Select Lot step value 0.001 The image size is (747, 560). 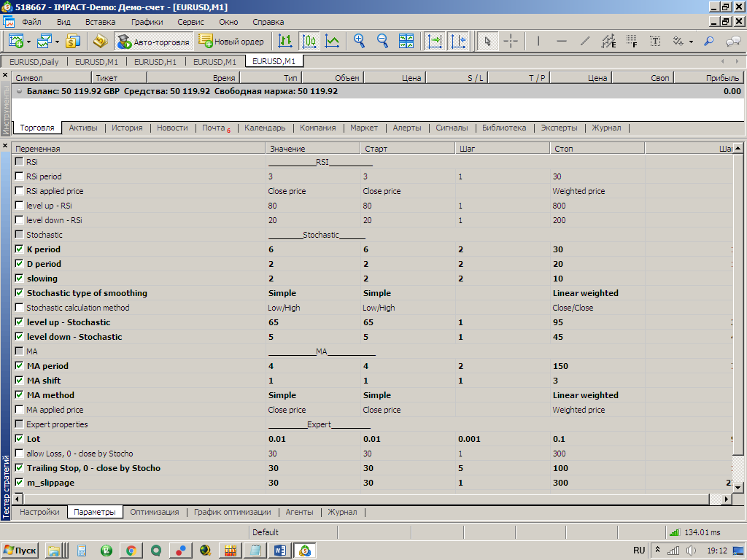pos(503,438)
